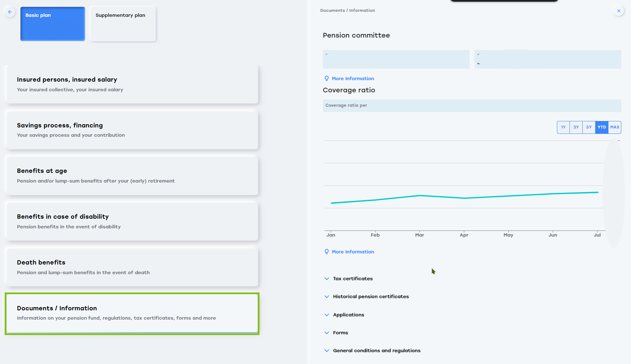The width and height of the screenshot is (631, 364).
Task: Select the 1Y chart range
Action: tap(563, 127)
